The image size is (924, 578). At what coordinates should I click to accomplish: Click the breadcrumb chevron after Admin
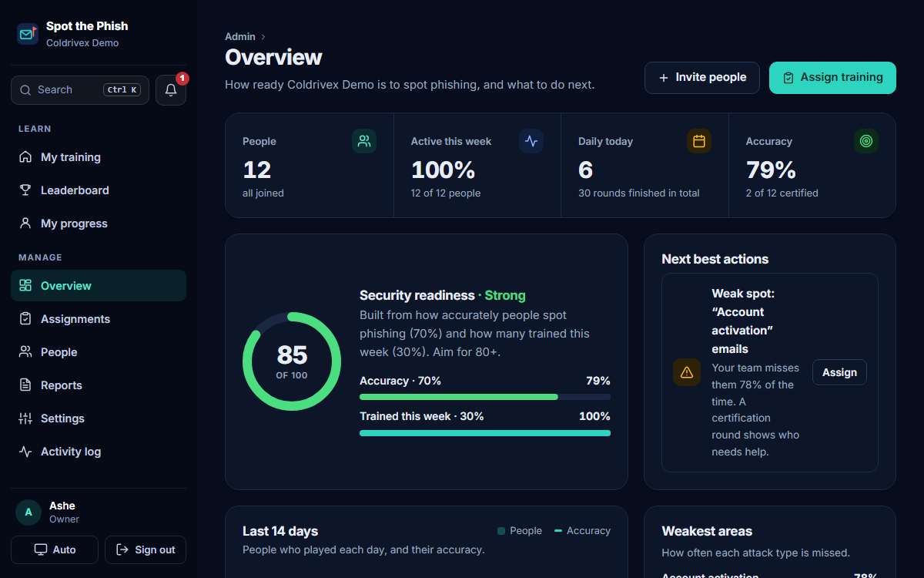point(263,37)
